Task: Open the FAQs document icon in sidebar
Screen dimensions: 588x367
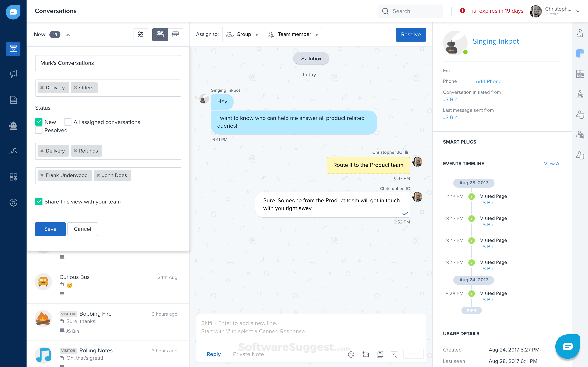Action: pyautogui.click(x=13, y=99)
